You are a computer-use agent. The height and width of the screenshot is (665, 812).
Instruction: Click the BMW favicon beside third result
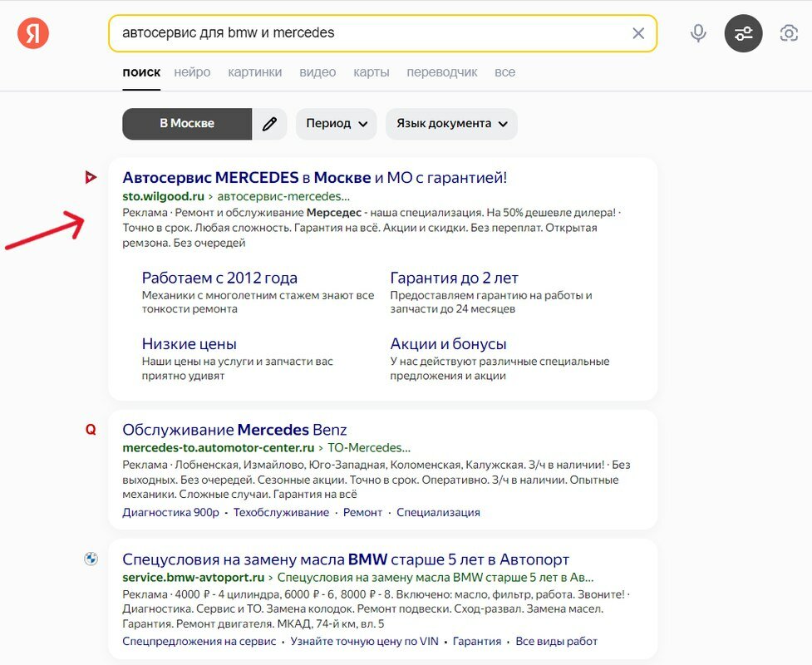click(x=91, y=559)
